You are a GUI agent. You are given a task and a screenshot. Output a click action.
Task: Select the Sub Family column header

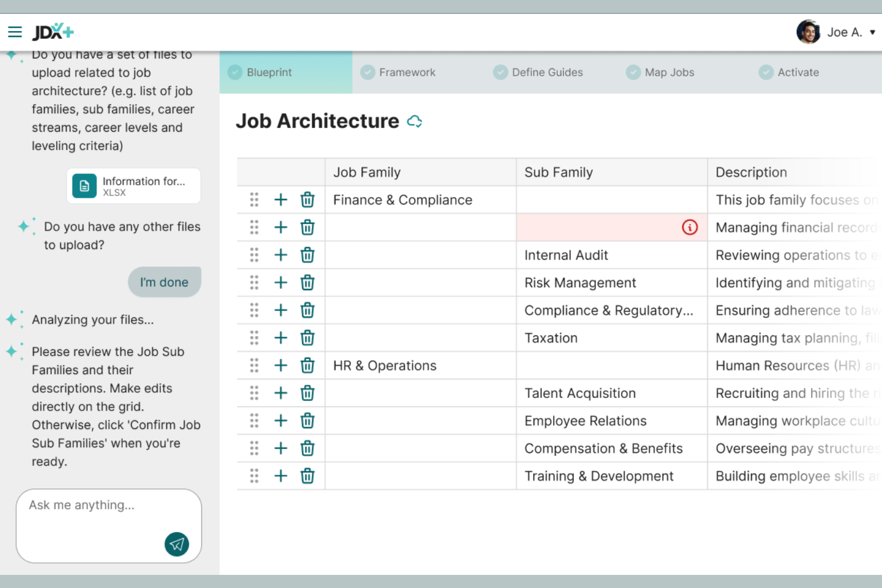click(x=612, y=172)
